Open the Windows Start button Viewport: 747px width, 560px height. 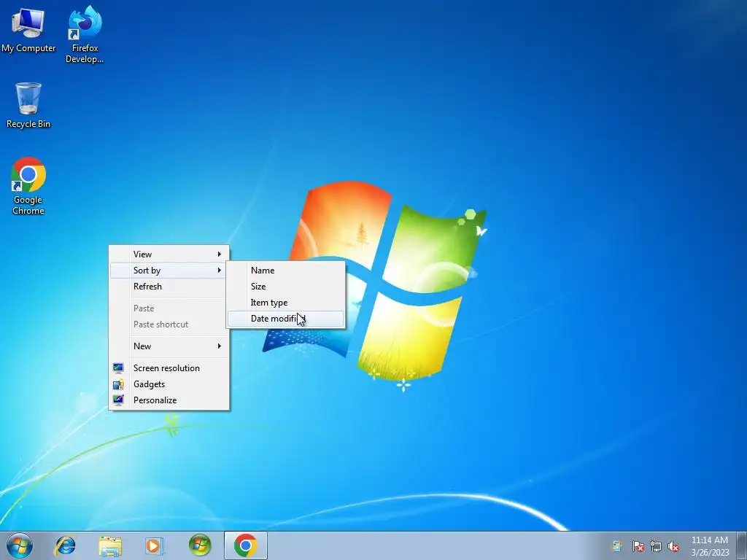20,545
